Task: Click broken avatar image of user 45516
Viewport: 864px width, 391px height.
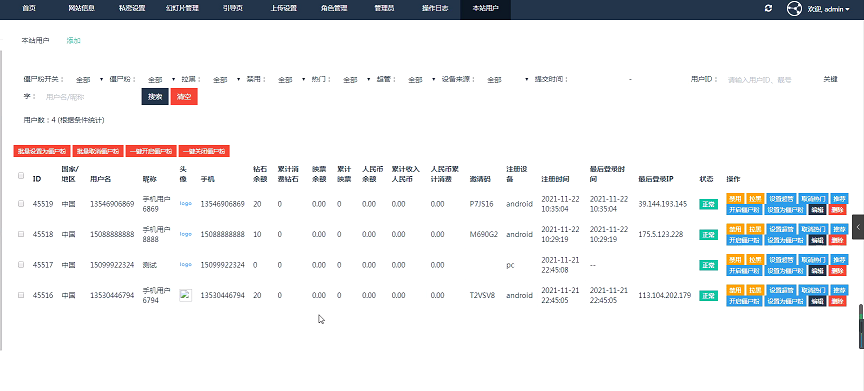Action: tap(185, 295)
